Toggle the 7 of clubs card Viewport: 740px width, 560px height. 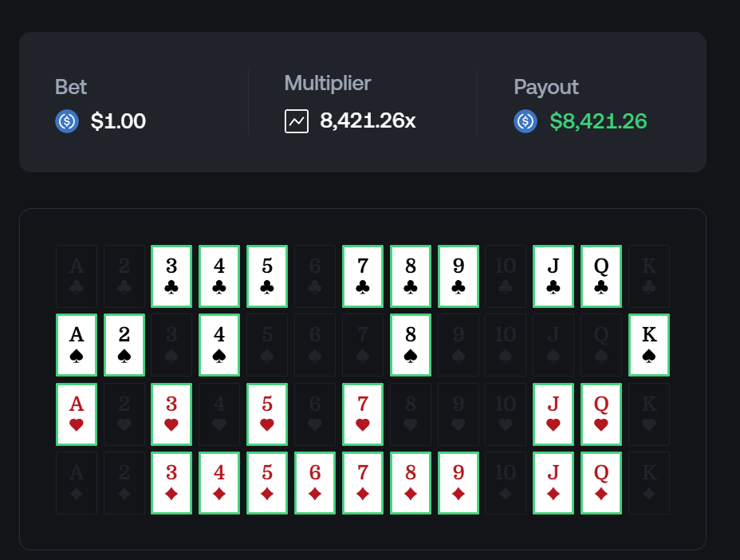coord(363,276)
